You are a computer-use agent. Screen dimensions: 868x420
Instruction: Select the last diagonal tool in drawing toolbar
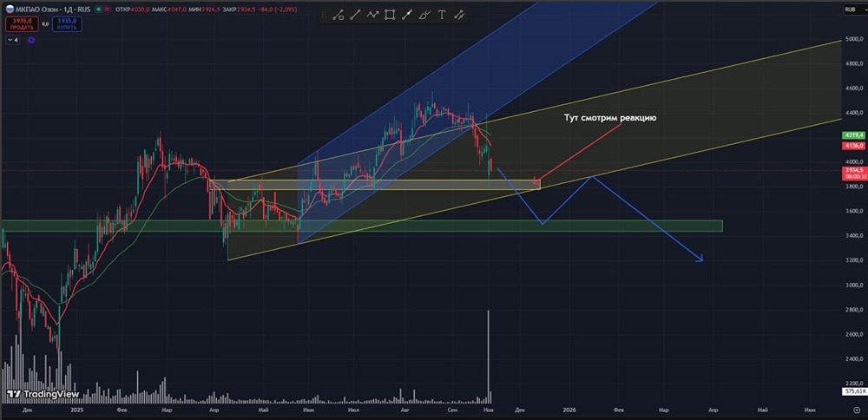459,16
